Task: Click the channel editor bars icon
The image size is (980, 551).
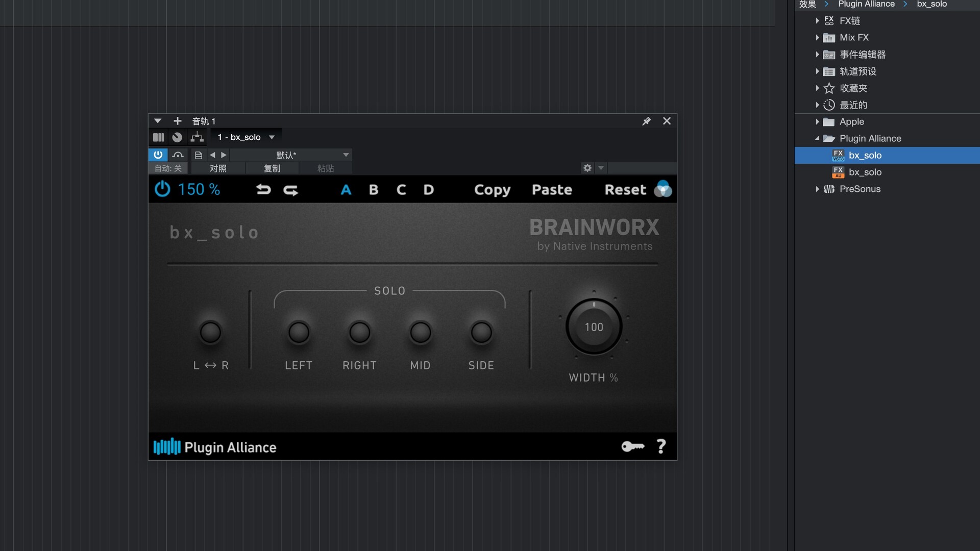Action: (158, 137)
